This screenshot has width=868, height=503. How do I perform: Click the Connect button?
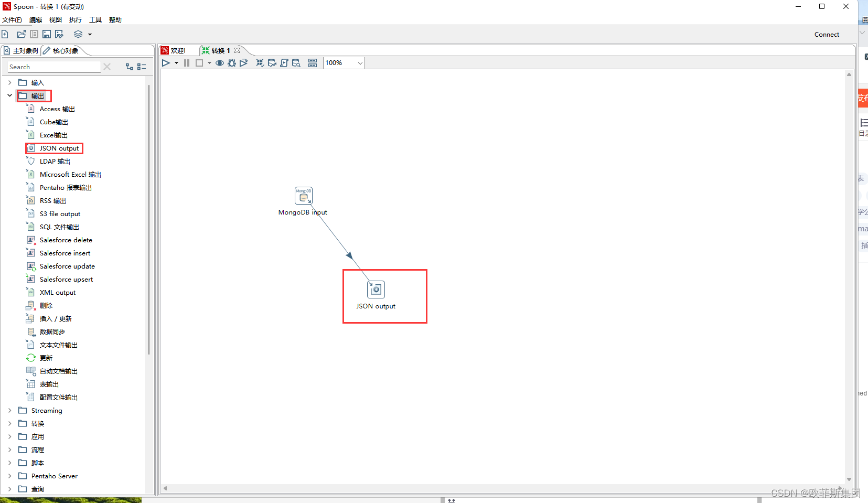(827, 35)
